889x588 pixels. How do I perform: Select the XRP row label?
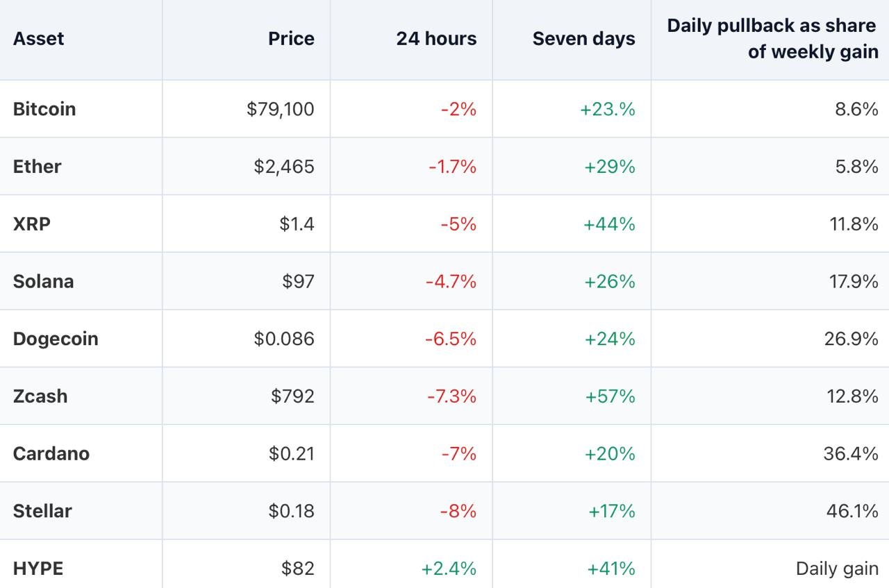[x=32, y=224]
